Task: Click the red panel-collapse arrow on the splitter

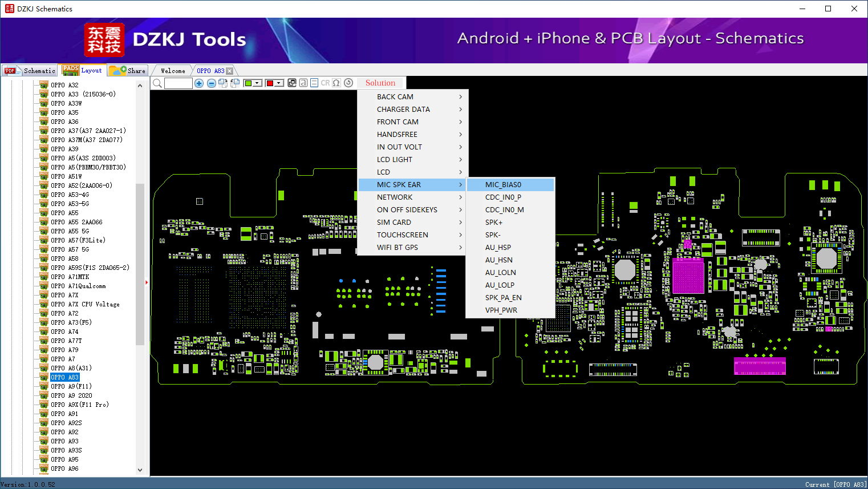Action: (x=147, y=282)
